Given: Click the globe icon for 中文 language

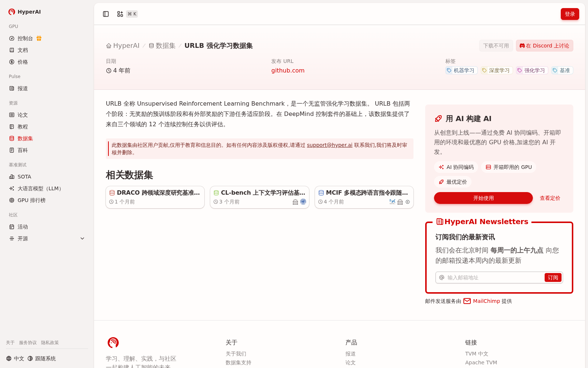Looking at the screenshot, I should click(x=9, y=358).
